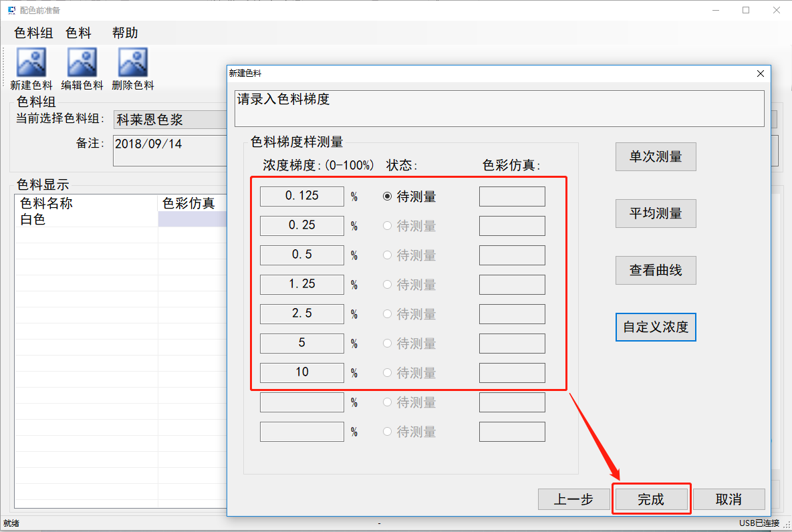
Task: Cancel the dialog with 取消
Action: pos(729,499)
